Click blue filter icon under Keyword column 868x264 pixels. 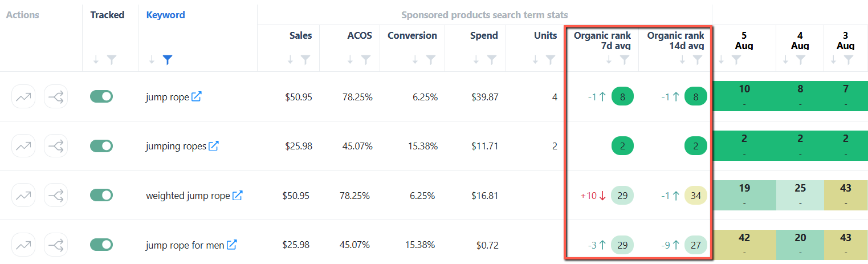click(168, 59)
